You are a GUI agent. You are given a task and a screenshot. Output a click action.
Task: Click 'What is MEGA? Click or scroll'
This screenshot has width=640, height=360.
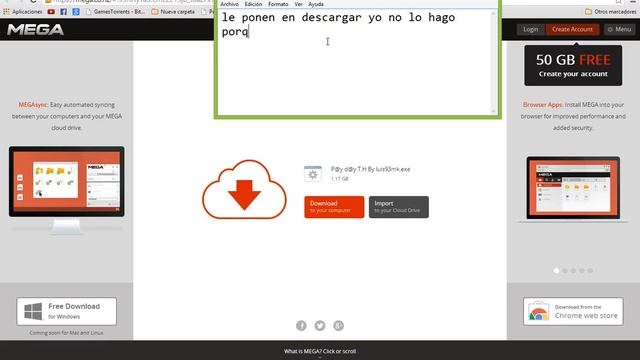pos(320,351)
